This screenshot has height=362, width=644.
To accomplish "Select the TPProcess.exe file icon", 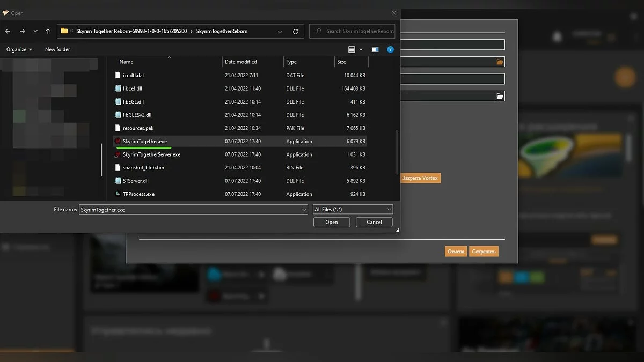I will click(x=118, y=194).
